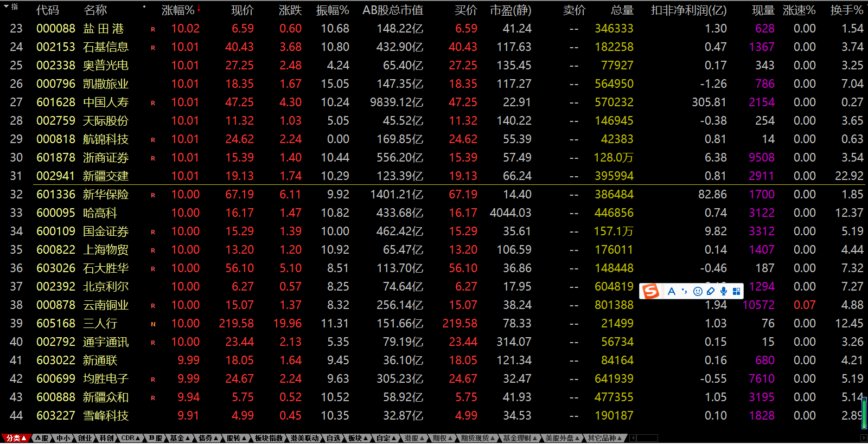868x444 pixels.
Task: Click the 指 indicator icon in header corner
Action: [x=14, y=7]
